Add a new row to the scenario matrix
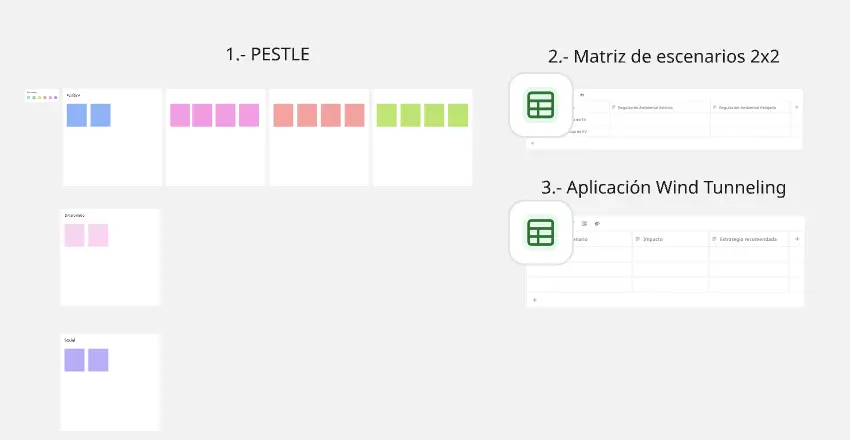The image size is (850, 440). tap(532, 144)
